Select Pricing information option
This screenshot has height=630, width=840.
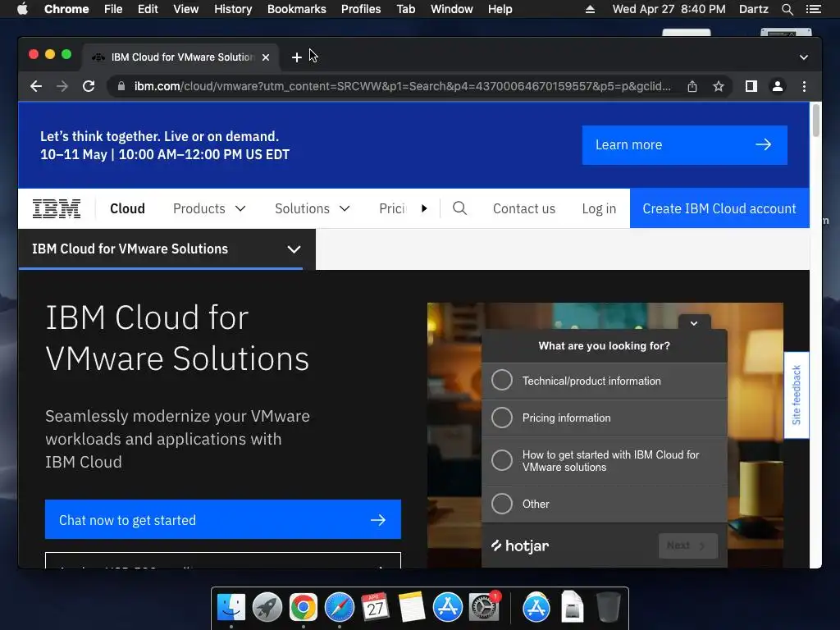pyautogui.click(x=605, y=418)
